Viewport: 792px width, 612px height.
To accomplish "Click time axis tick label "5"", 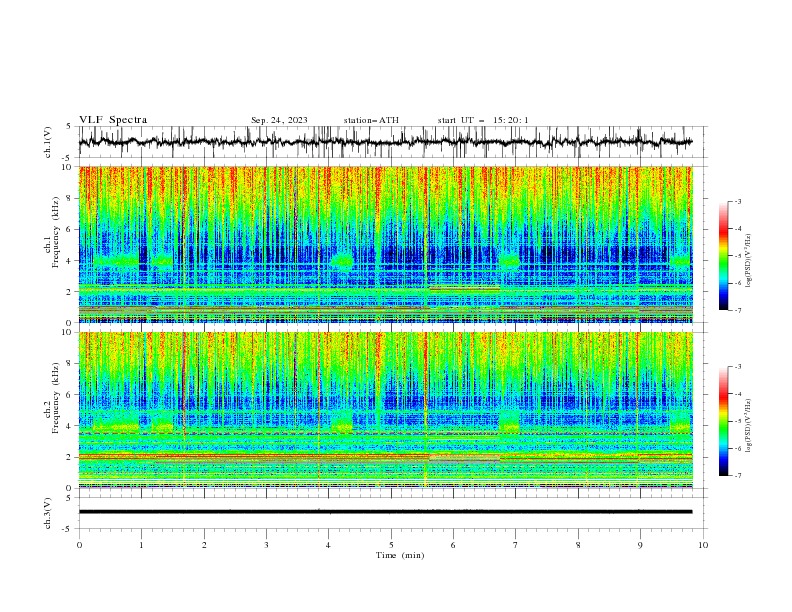I will click(391, 545).
